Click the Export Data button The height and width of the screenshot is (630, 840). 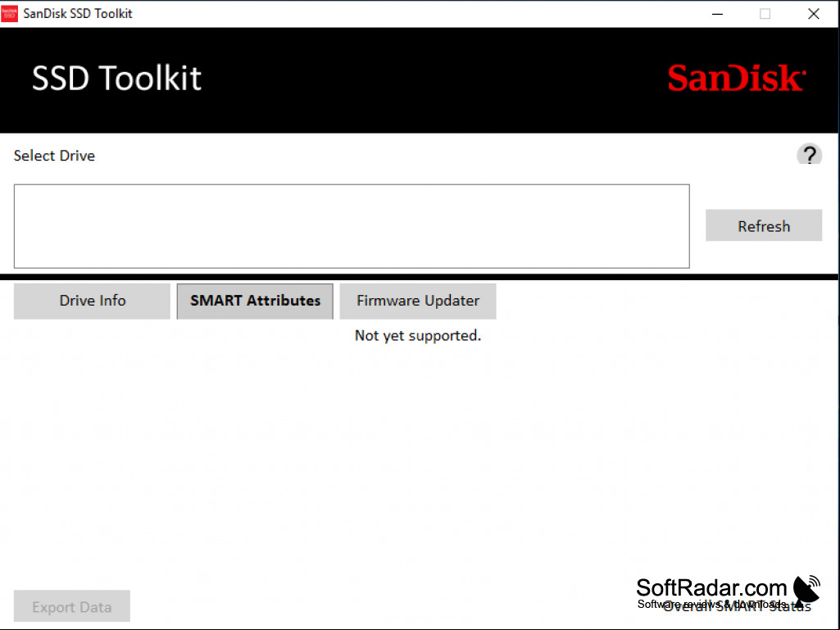[x=72, y=606]
